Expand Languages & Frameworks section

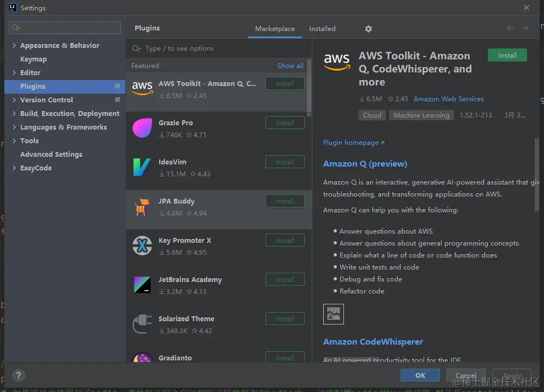coord(14,127)
